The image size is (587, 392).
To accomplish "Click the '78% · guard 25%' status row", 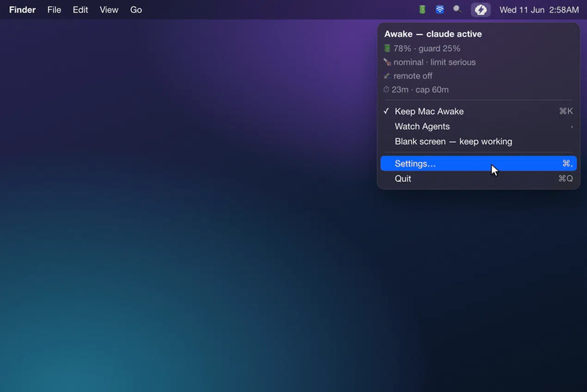I will [x=422, y=49].
